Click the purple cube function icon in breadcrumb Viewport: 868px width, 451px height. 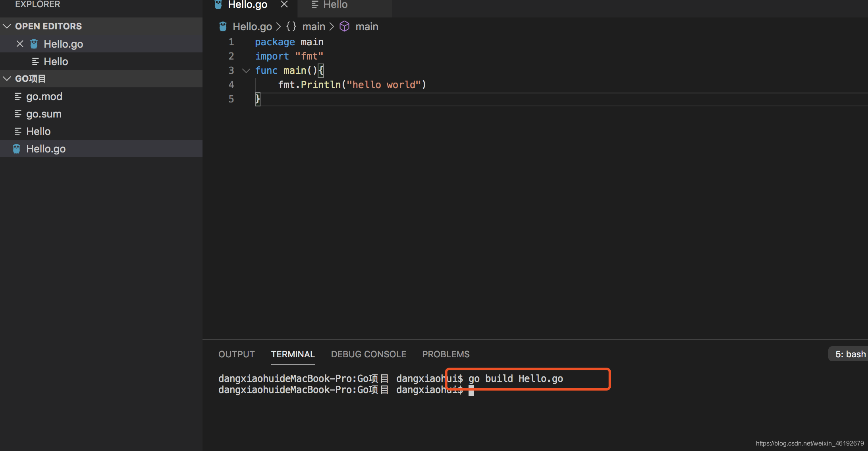click(345, 27)
